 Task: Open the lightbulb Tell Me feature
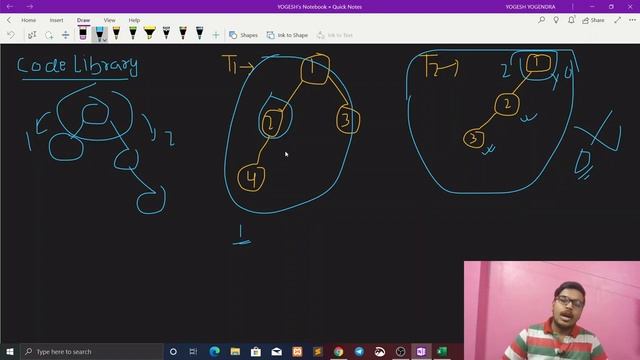[x=556, y=20]
